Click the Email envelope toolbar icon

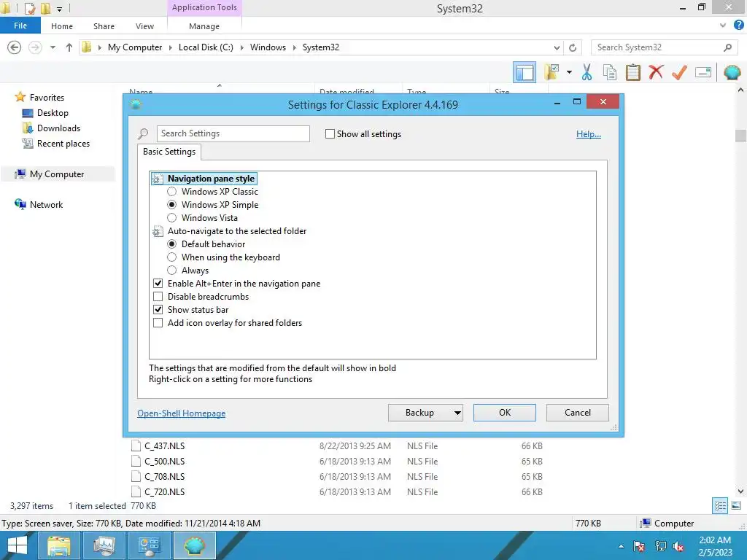(703, 72)
